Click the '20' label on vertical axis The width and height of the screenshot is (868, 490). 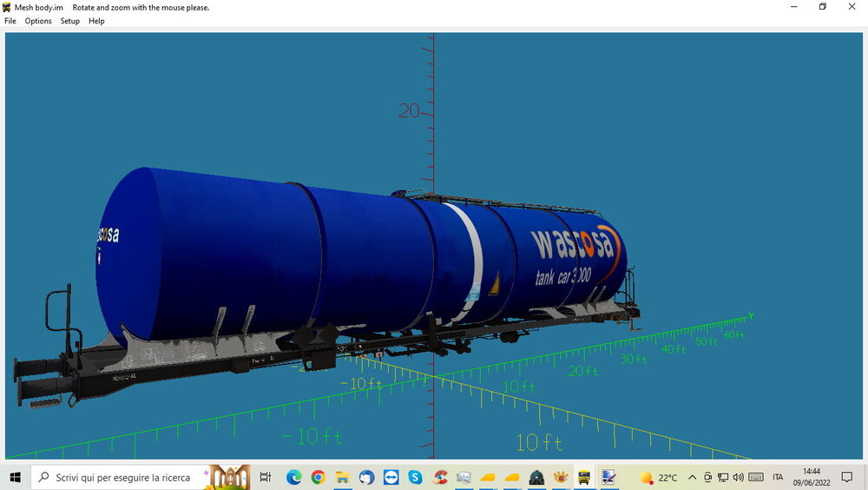click(409, 111)
